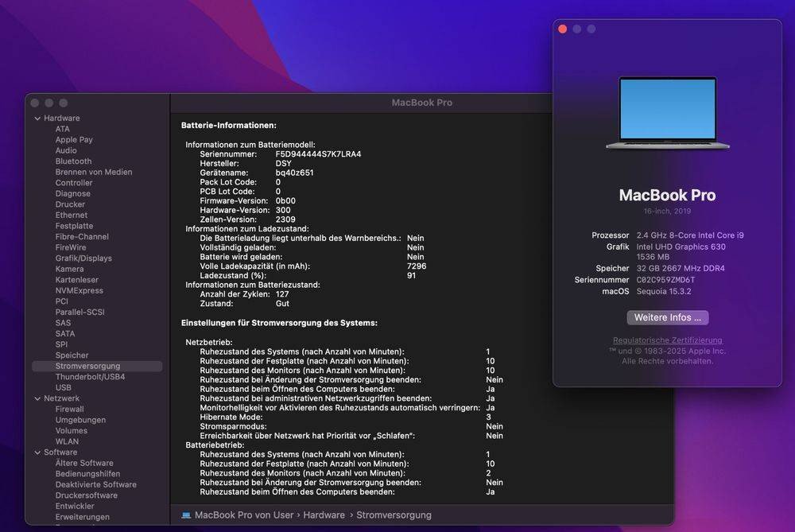795x532 pixels.
Task: Collapse the Software section in sidebar
Action: pos(37,452)
